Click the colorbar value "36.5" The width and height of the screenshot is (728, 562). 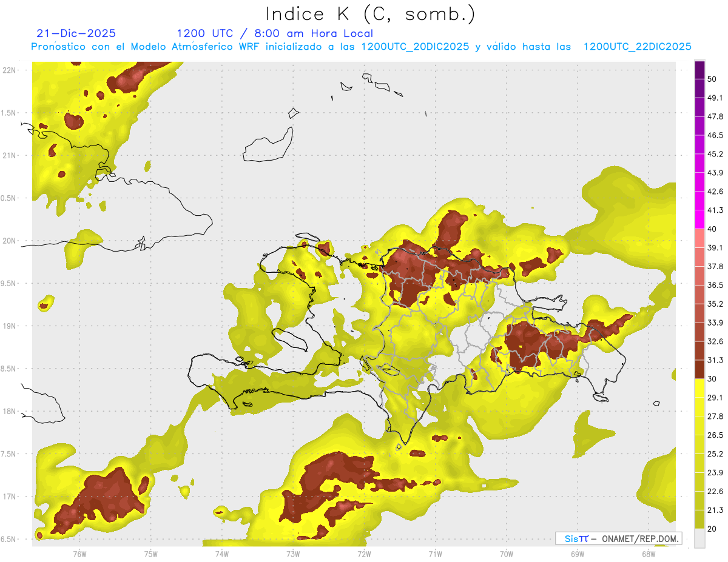(x=715, y=285)
